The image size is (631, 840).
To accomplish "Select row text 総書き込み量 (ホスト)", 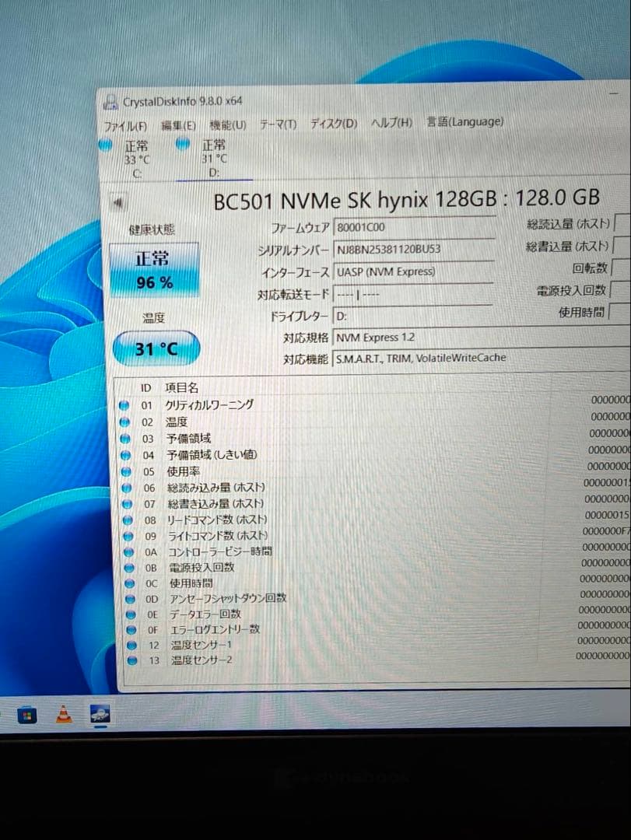I will pos(216,503).
